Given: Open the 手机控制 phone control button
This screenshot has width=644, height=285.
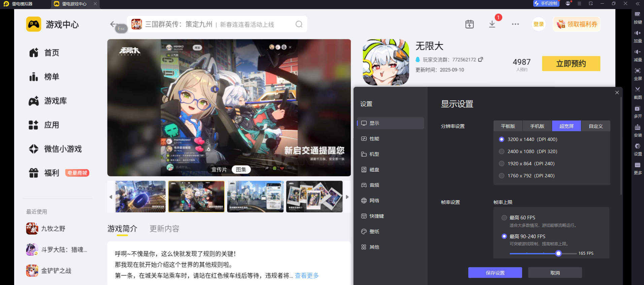Looking at the screenshot, I should click(x=546, y=3).
